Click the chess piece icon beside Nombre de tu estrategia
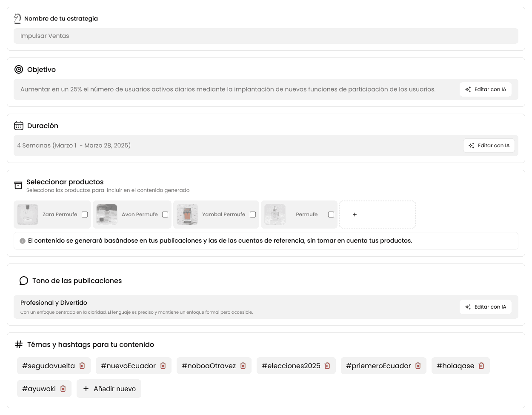The image size is (532, 415). [17, 18]
